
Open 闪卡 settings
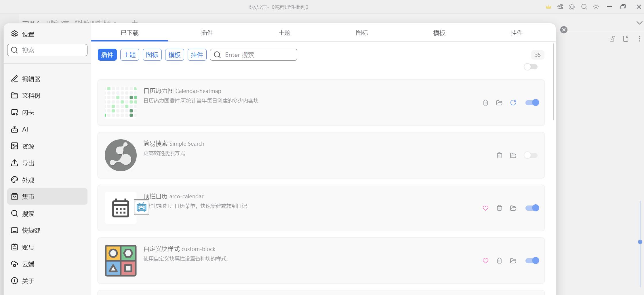tap(47, 113)
